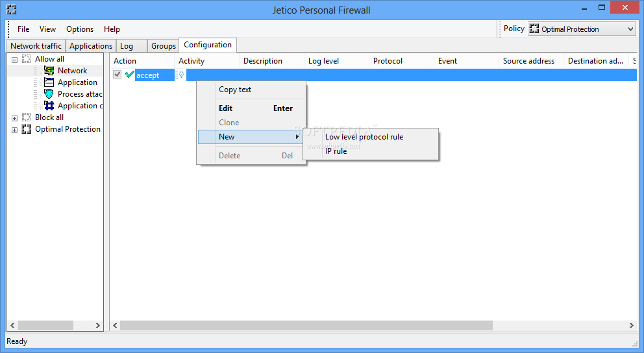Click the accept rule text
The height and width of the screenshot is (353, 644).
(148, 75)
